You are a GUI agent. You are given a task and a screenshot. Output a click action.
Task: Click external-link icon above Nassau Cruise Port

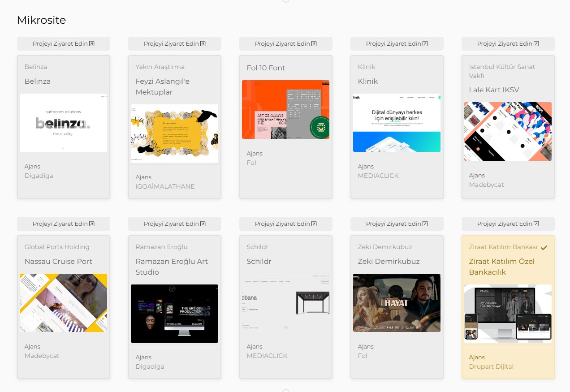[92, 224]
